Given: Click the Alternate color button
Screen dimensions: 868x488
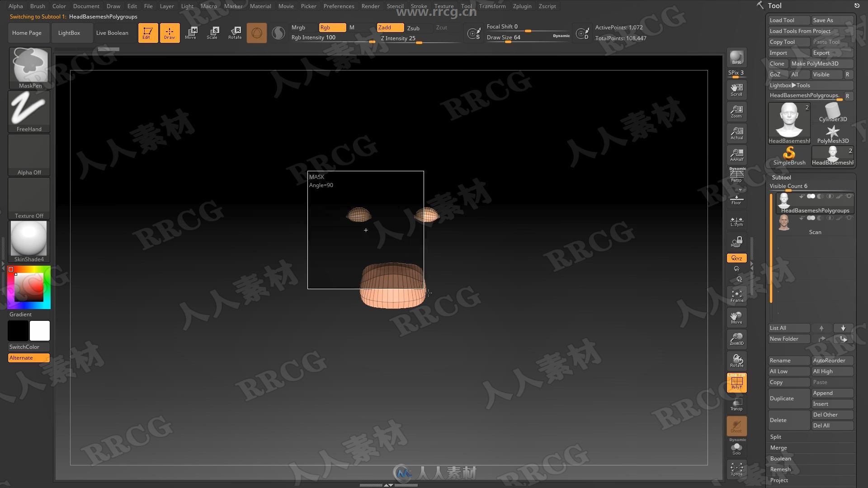Looking at the screenshot, I should (29, 358).
